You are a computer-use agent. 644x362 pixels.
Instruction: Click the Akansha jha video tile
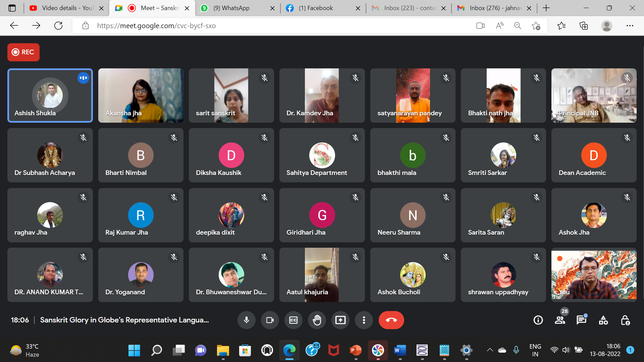pos(141,96)
